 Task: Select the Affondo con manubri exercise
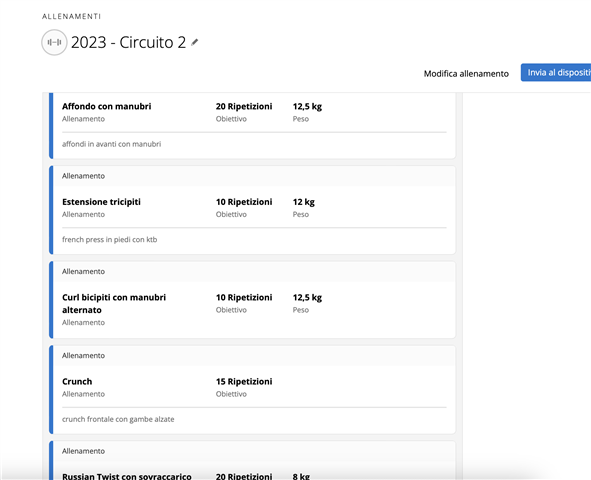coord(107,106)
